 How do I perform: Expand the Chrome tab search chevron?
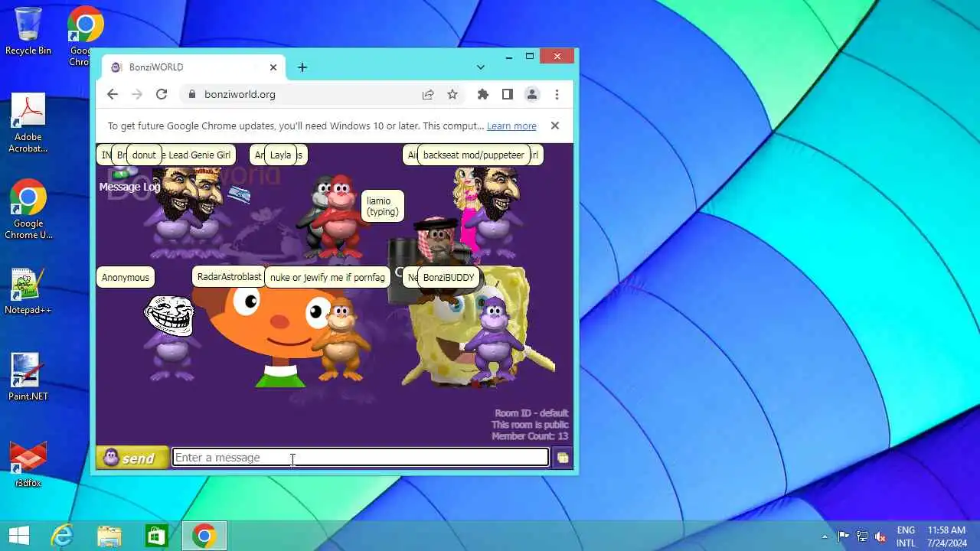[481, 67]
